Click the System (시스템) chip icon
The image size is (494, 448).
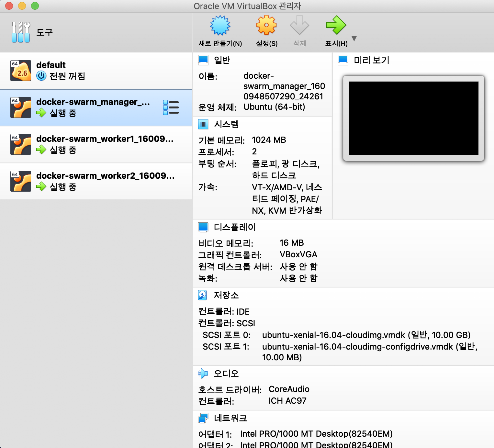[203, 124]
